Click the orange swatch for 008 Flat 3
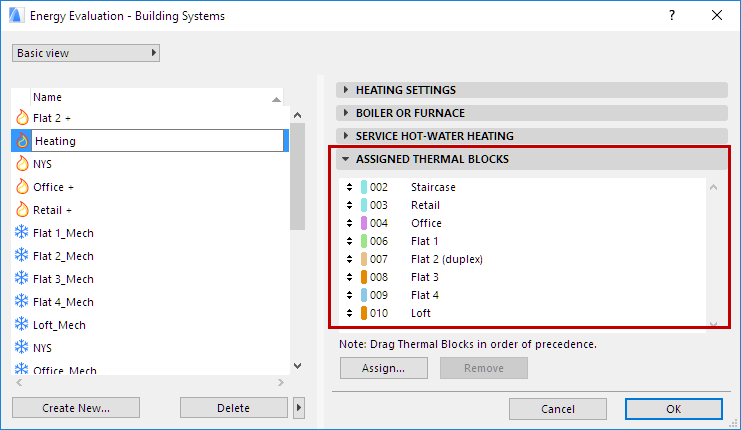Screen dimensions: 741x430 [x=364, y=277]
